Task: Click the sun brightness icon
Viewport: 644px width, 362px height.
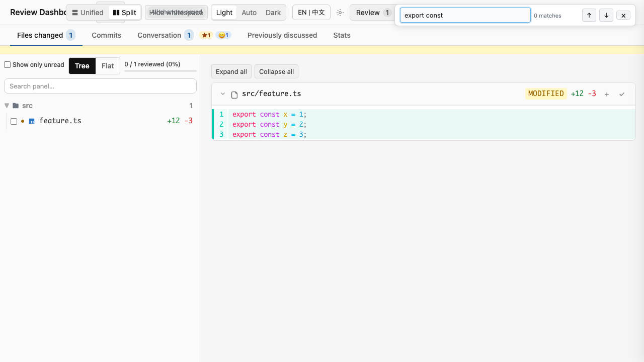Action: pyautogui.click(x=340, y=13)
